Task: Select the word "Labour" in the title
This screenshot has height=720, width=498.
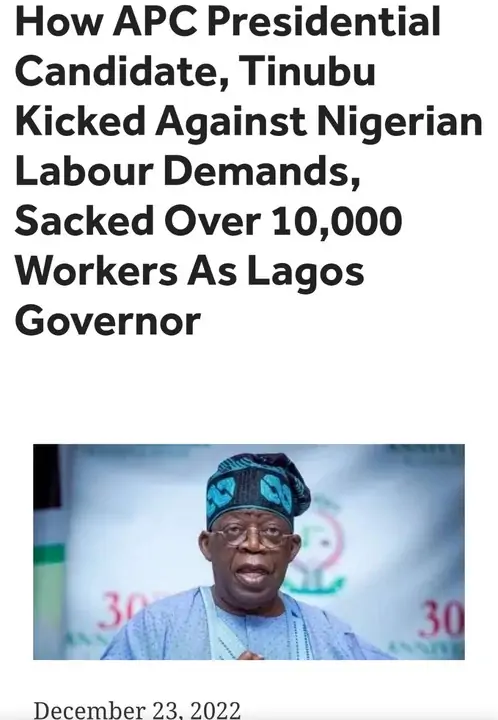Action: pos(84,171)
